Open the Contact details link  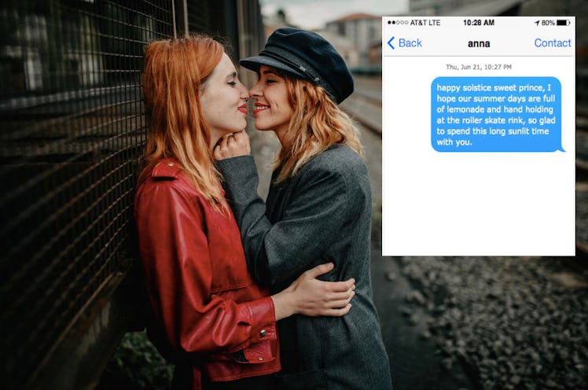552,43
